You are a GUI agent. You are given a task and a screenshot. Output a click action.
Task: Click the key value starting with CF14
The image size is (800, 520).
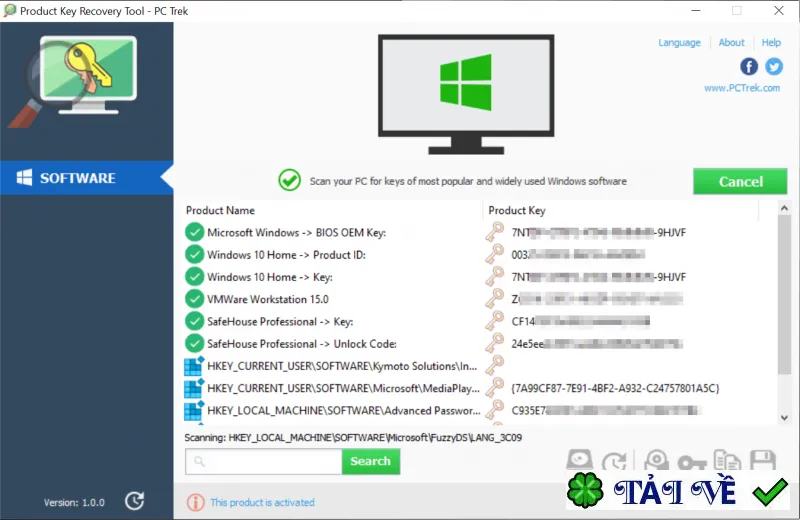[x=581, y=321]
